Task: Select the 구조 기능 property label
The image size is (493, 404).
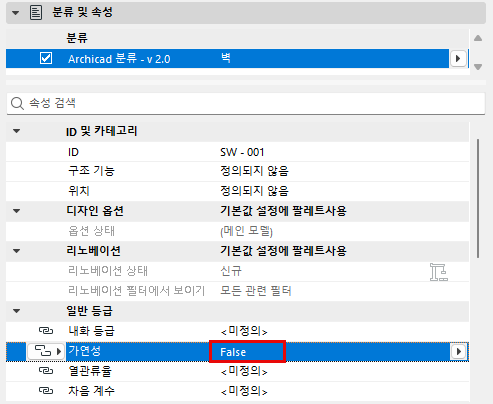Action: click(x=91, y=171)
